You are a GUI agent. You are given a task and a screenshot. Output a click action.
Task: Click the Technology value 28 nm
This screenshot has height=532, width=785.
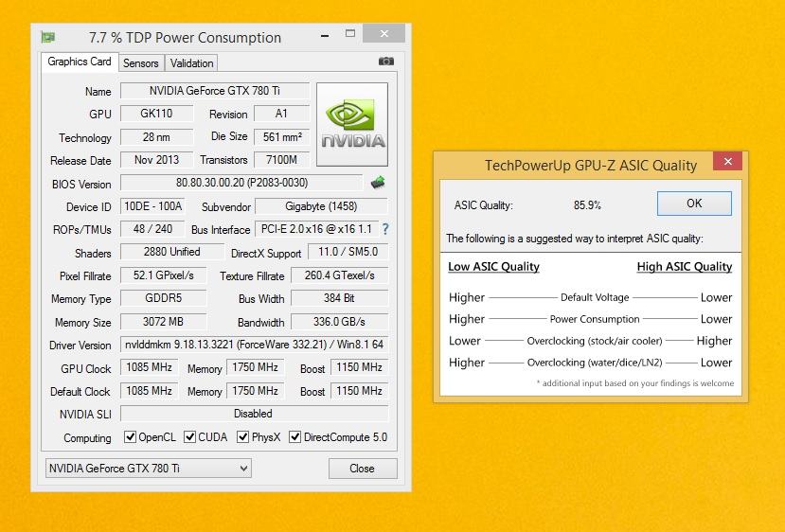156,136
